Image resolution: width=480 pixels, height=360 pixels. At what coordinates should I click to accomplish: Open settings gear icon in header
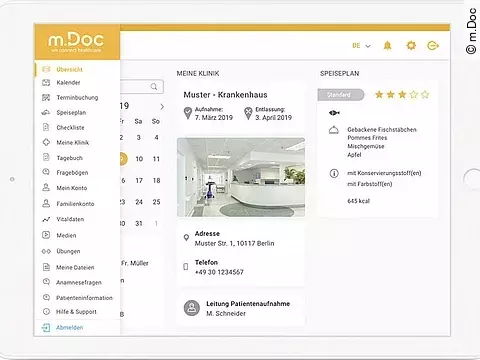click(411, 45)
